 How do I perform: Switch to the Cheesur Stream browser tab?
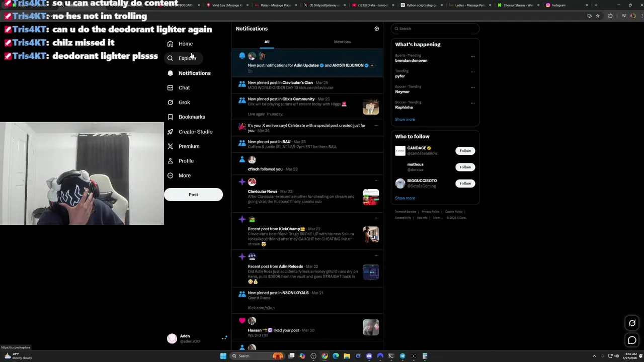[518, 5]
